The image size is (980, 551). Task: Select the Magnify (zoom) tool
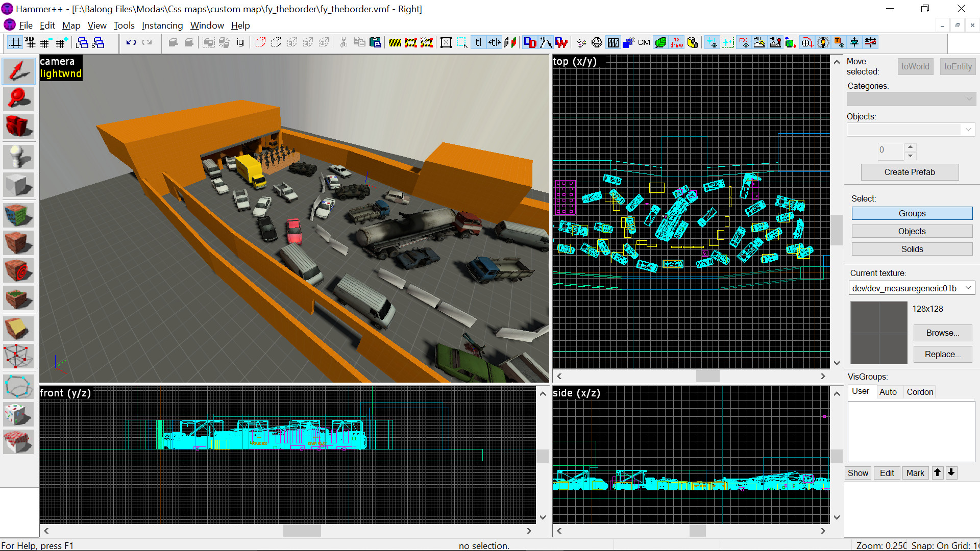click(x=18, y=98)
